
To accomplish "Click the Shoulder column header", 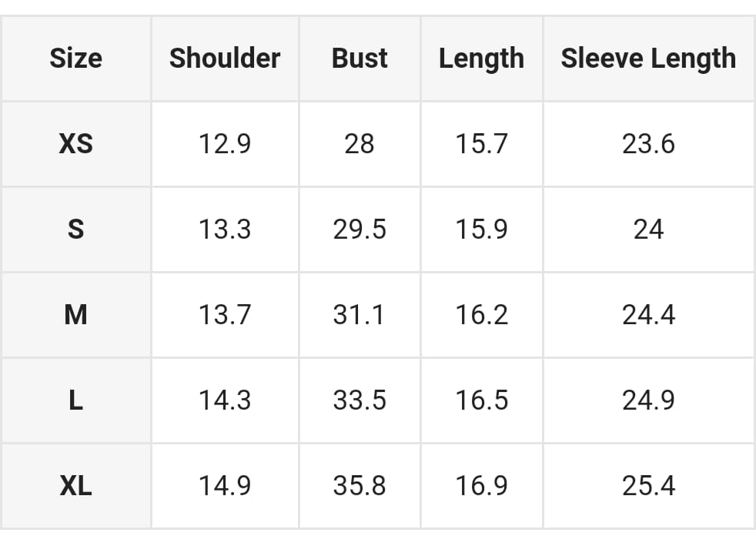I will (225, 59).
